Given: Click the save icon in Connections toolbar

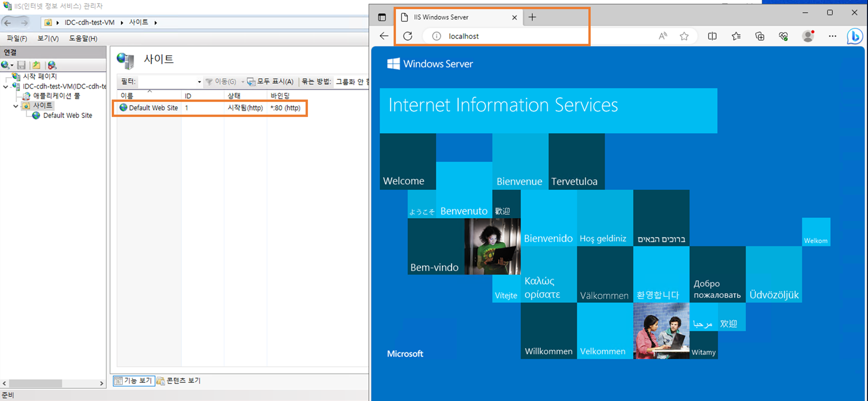Looking at the screenshot, I should coord(21,65).
